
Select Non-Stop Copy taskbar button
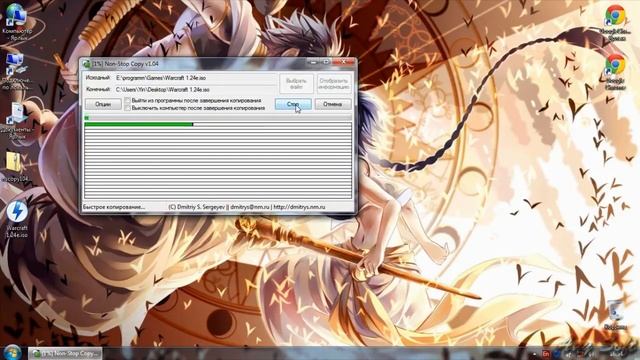(65, 353)
